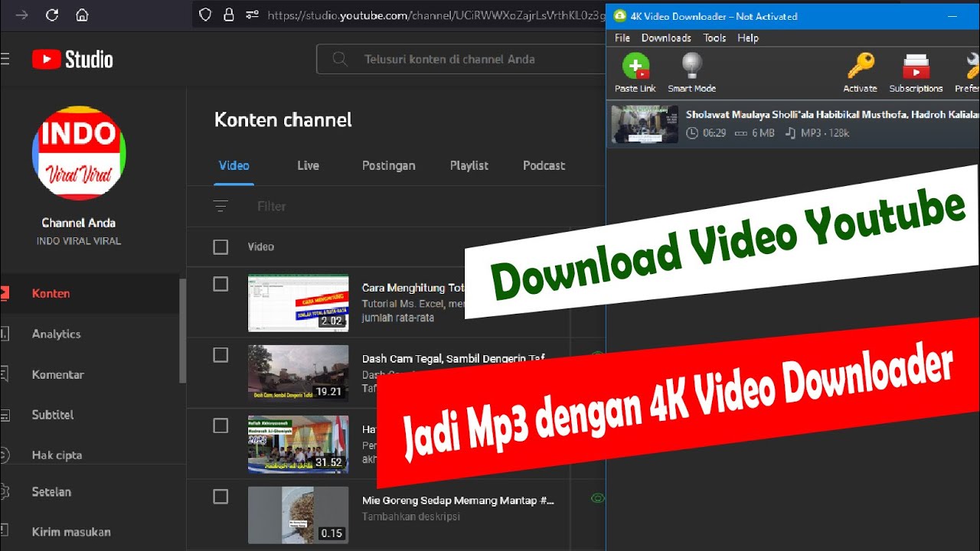The image size is (980, 551).
Task: Open the File menu
Action: pyautogui.click(x=622, y=37)
